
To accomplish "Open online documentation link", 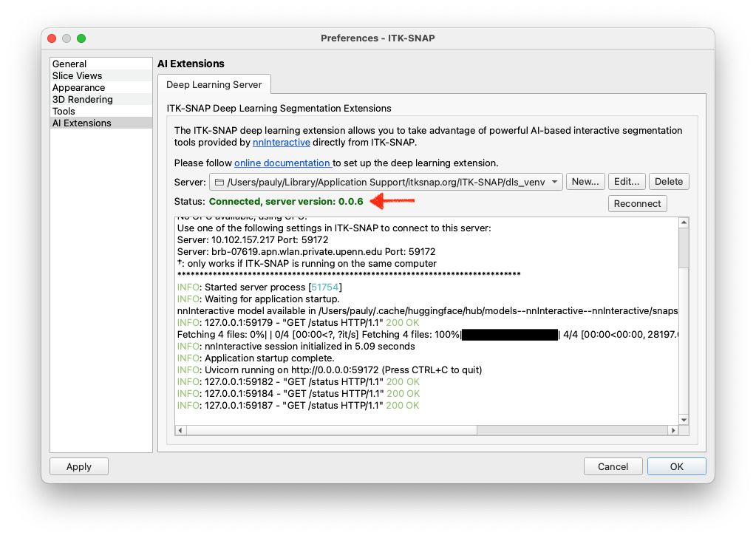I will coord(282,163).
